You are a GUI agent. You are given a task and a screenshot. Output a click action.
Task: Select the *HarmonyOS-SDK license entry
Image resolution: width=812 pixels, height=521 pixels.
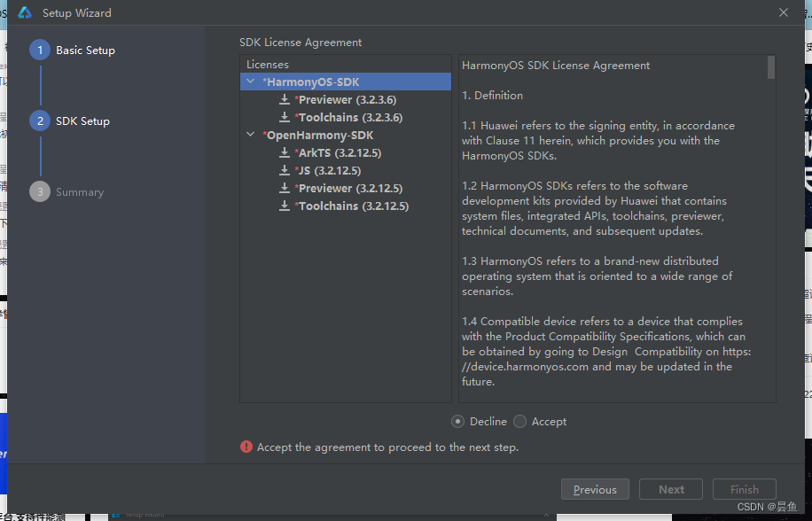pyautogui.click(x=346, y=82)
